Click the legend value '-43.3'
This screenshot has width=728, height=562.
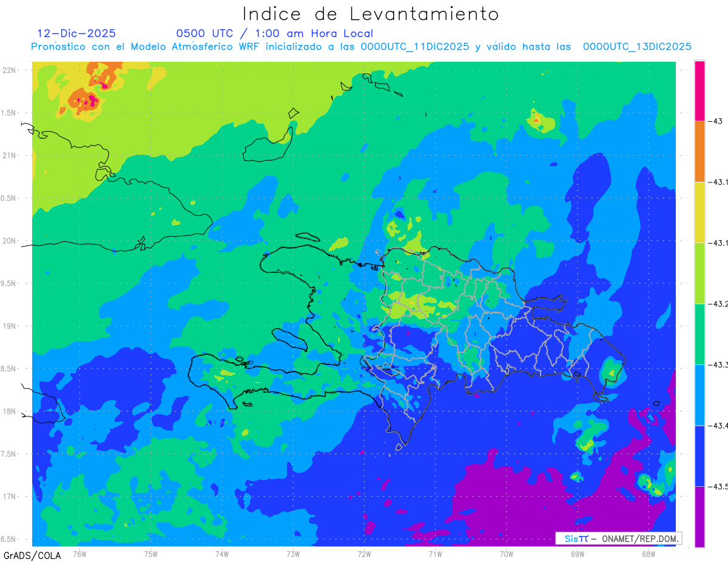(x=720, y=365)
